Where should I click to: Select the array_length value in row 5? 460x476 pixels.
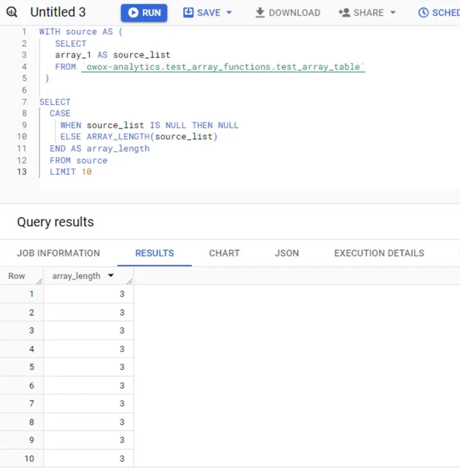122,367
